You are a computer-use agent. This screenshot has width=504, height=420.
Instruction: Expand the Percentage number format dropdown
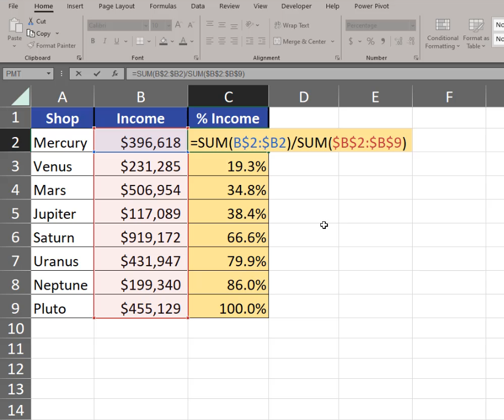point(412,26)
